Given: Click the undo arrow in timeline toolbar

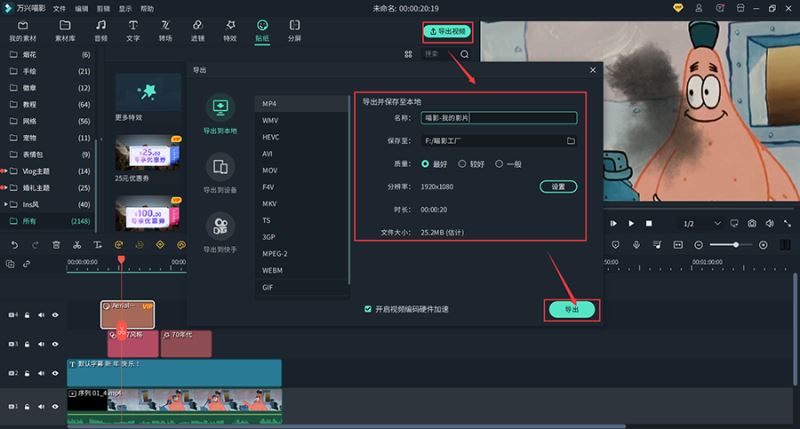Looking at the screenshot, I should coord(14,245).
